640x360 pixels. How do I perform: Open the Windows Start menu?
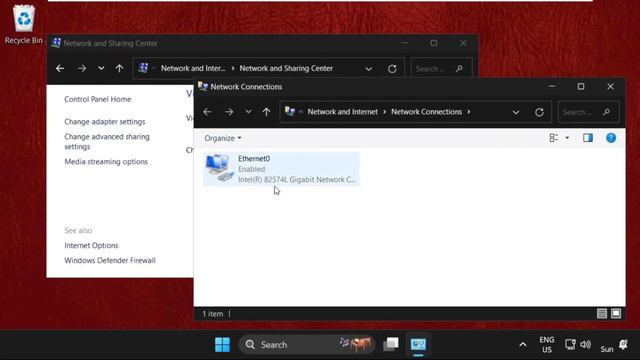222,345
